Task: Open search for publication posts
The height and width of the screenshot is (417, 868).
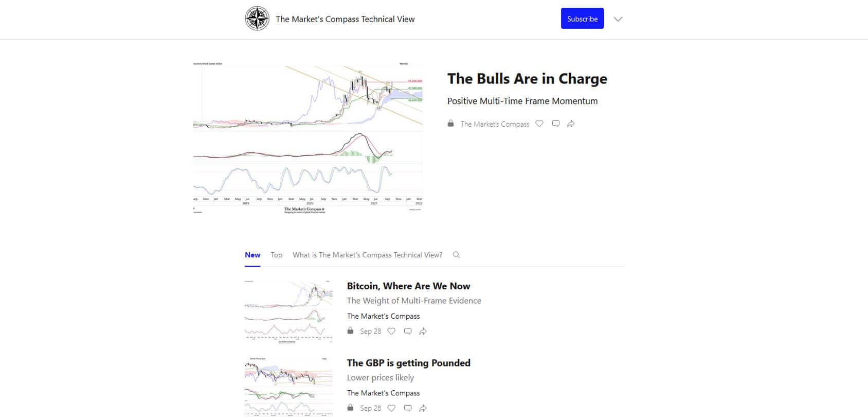Action: point(457,254)
